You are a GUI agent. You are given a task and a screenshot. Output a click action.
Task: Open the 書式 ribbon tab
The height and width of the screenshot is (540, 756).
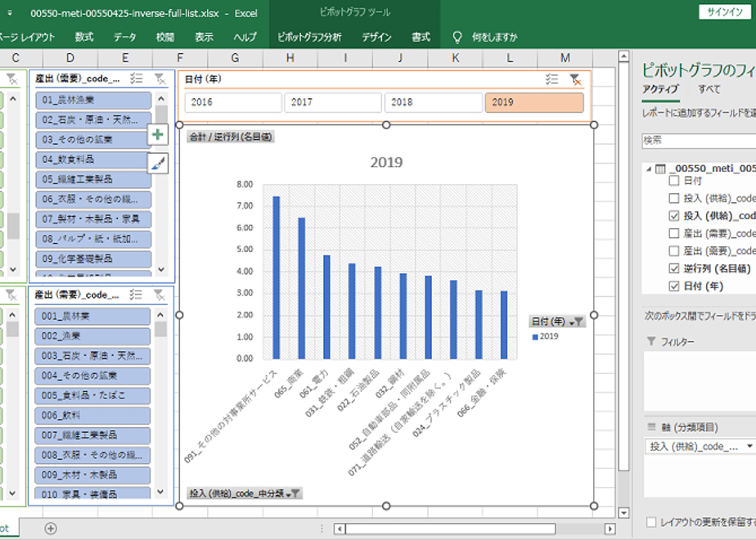421,37
